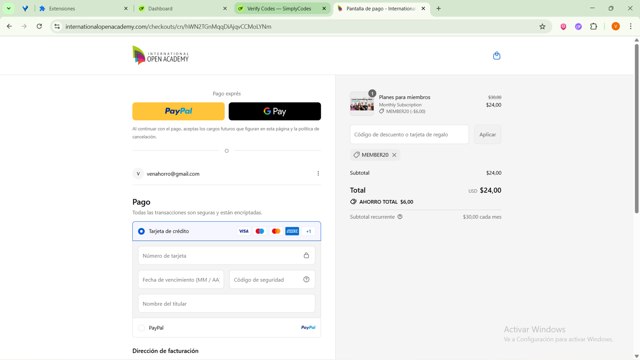The image size is (640, 360).
Task: Pay with the Google Pay button
Action: (x=275, y=111)
